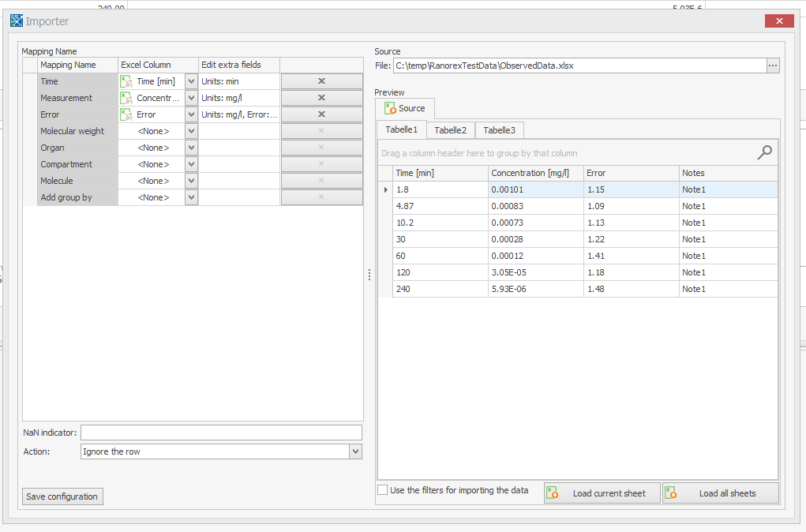Click the Excel mapping icon beside Time [min]
The image size is (806, 532).
pos(126,81)
